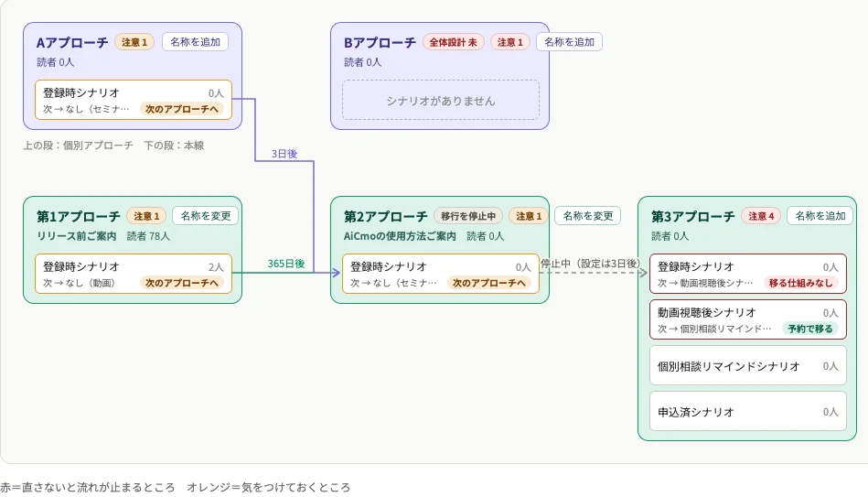Viewport: 868px width, 497px height.
Task: Open 登録時シナリオ card in 第1アプローチ
Action: [134, 274]
